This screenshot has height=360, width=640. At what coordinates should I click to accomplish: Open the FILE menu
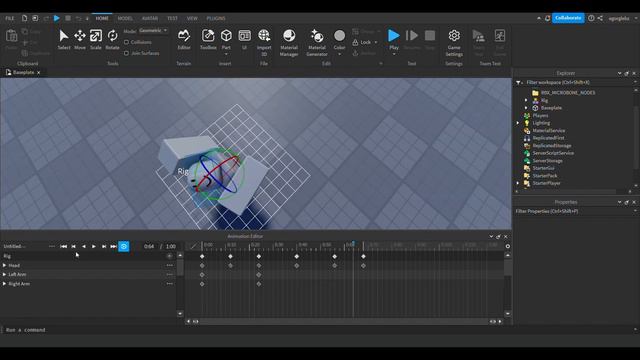10,18
